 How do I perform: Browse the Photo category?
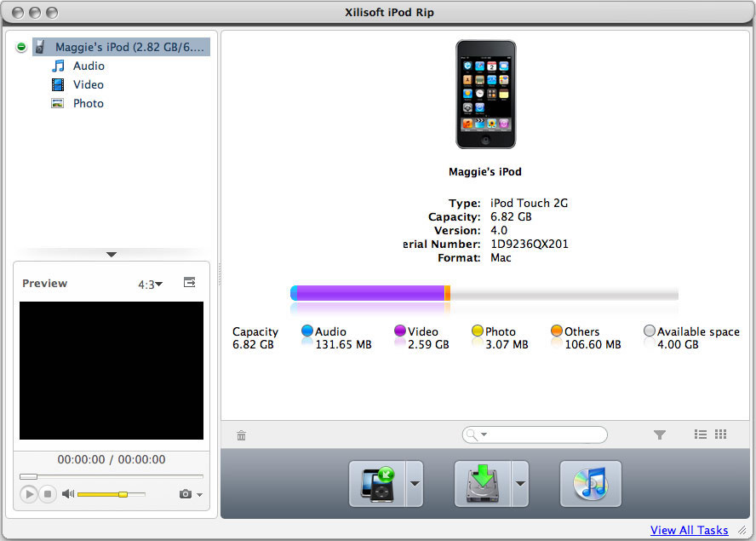tap(88, 103)
